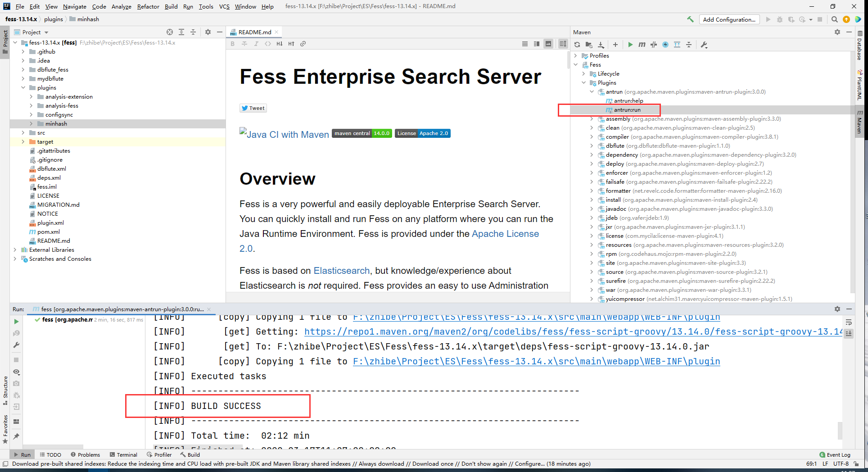The height and width of the screenshot is (472, 868).
Task: Switch to editor and preview split view
Action: coord(537,44)
